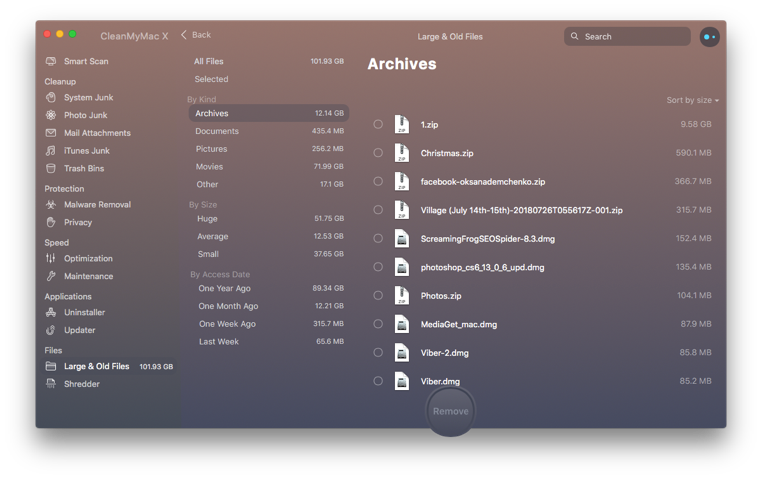Click the iTunes Junk music note icon
Viewport: 760px width, 478px height.
pos(51,151)
